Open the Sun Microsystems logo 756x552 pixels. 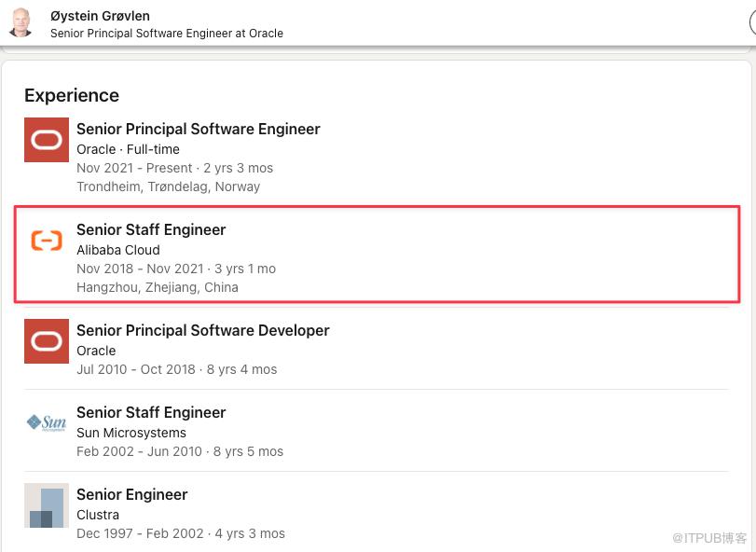[47, 423]
